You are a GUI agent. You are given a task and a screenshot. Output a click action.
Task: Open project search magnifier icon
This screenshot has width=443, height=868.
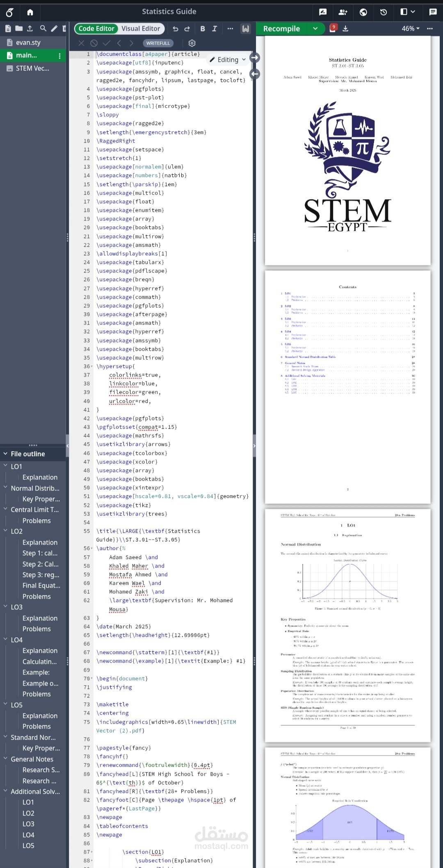(43, 28)
